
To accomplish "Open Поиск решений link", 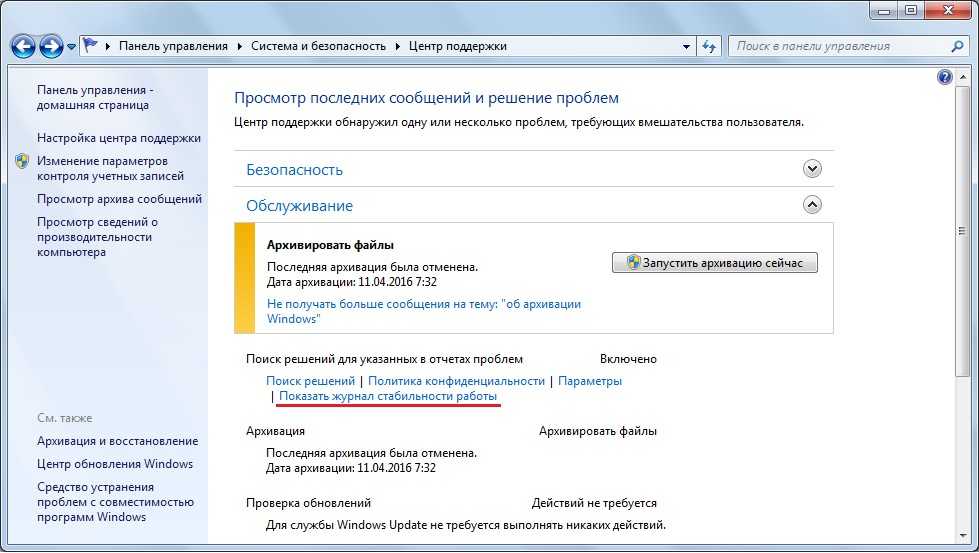I will (310, 381).
